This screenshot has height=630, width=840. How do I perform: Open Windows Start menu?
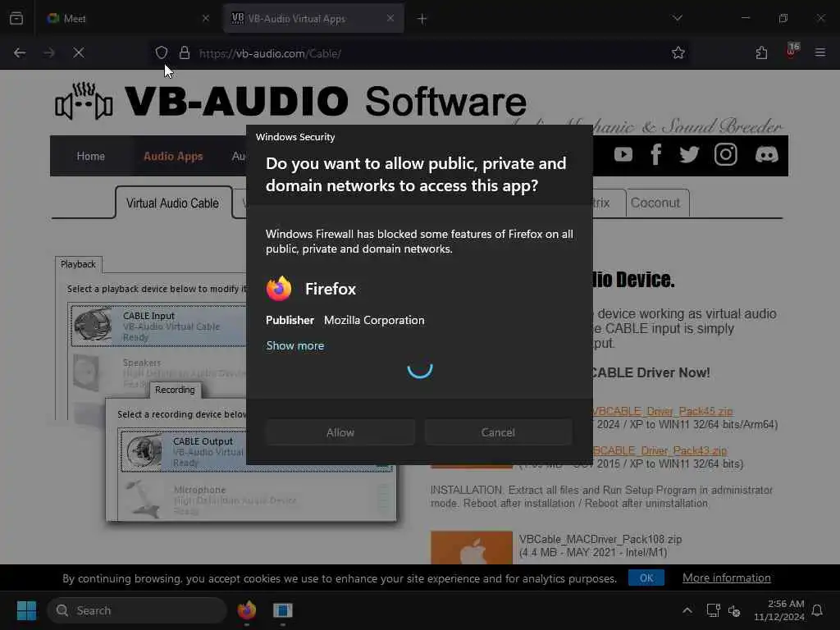(26, 610)
